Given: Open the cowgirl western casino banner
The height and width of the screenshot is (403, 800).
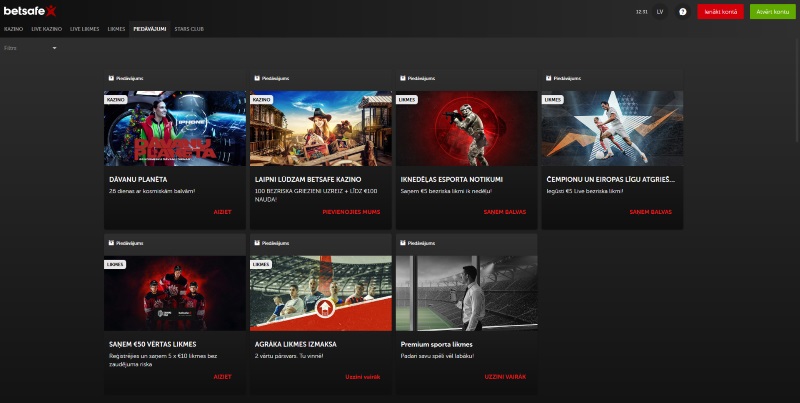Looking at the screenshot, I should tap(321, 129).
